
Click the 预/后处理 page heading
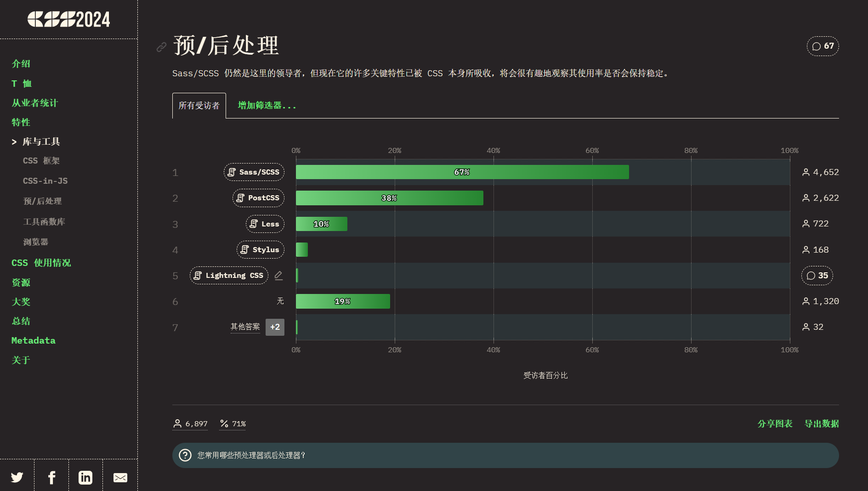pyautogui.click(x=226, y=45)
